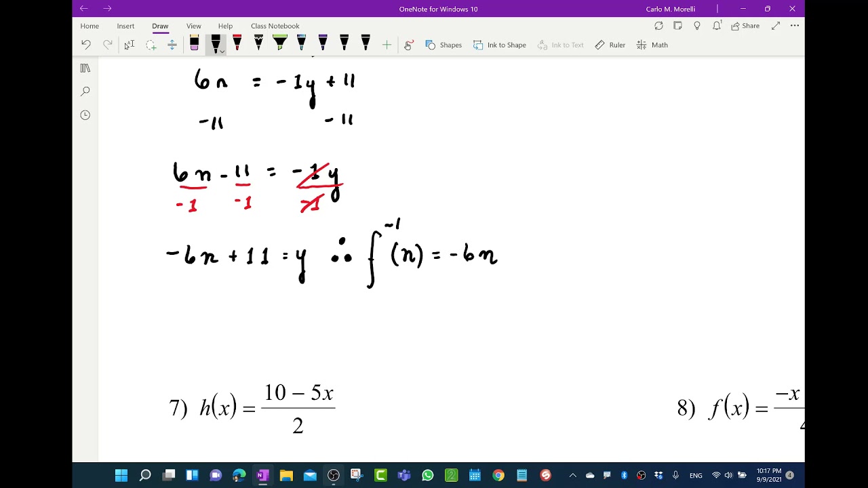Redo the last action
The height and width of the screenshot is (488, 868).
(x=108, y=45)
